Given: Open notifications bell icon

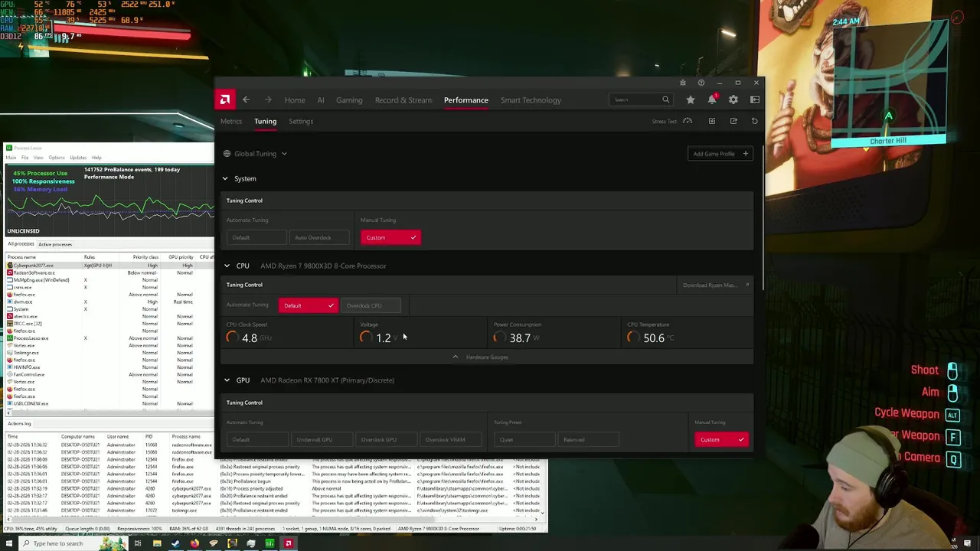Looking at the screenshot, I should pyautogui.click(x=712, y=99).
